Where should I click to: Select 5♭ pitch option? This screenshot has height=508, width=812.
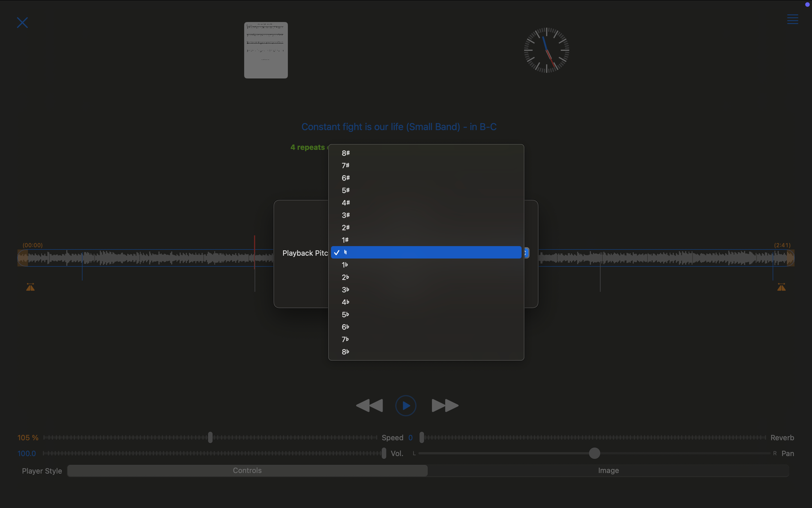tap(426, 314)
